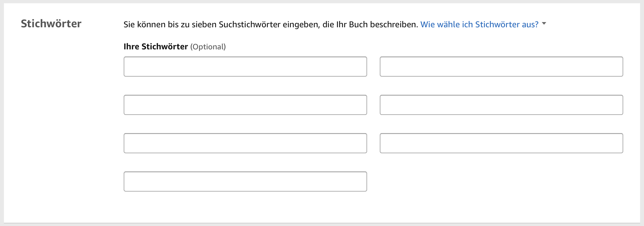The width and height of the screenshot is (644, 226).
Task: Click the top-right keyword input
Action: coord(502,67)
